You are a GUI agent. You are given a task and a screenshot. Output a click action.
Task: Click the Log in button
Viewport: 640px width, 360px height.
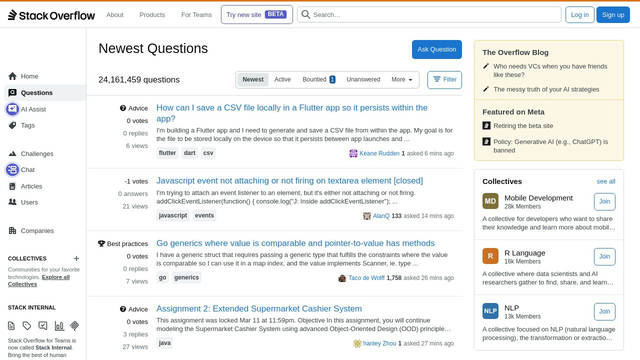(580, 15)
